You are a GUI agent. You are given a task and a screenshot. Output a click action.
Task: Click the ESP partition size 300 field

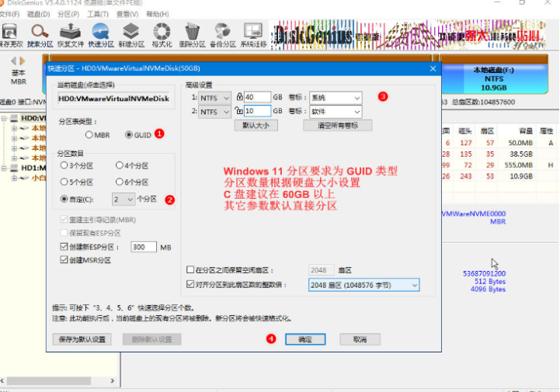(x=142, y=247)
